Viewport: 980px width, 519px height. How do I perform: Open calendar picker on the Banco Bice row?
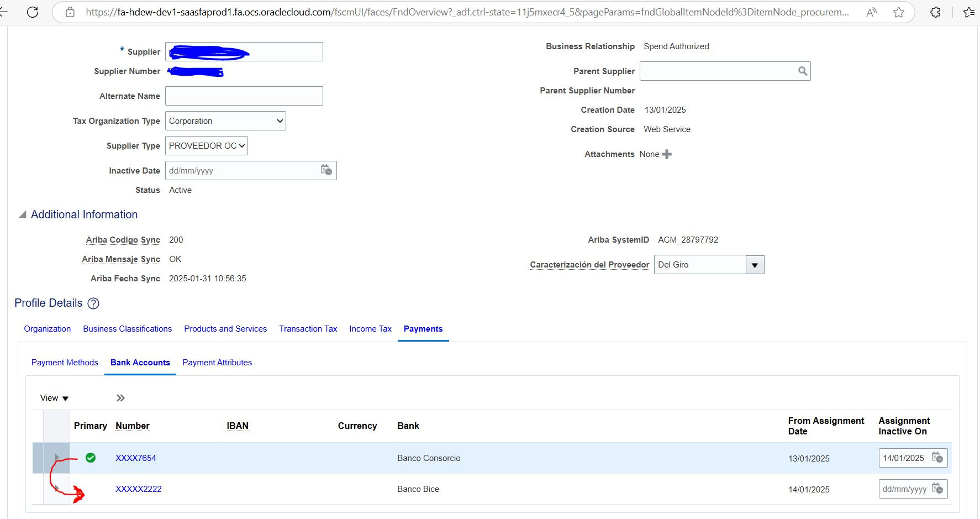pyautogui.click(x=937, y=489)
